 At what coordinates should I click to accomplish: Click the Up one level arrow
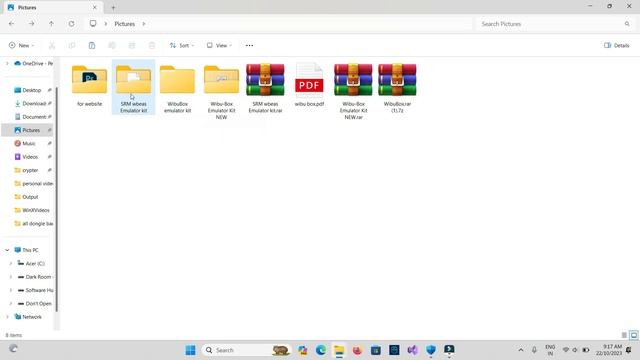[51, 24]
